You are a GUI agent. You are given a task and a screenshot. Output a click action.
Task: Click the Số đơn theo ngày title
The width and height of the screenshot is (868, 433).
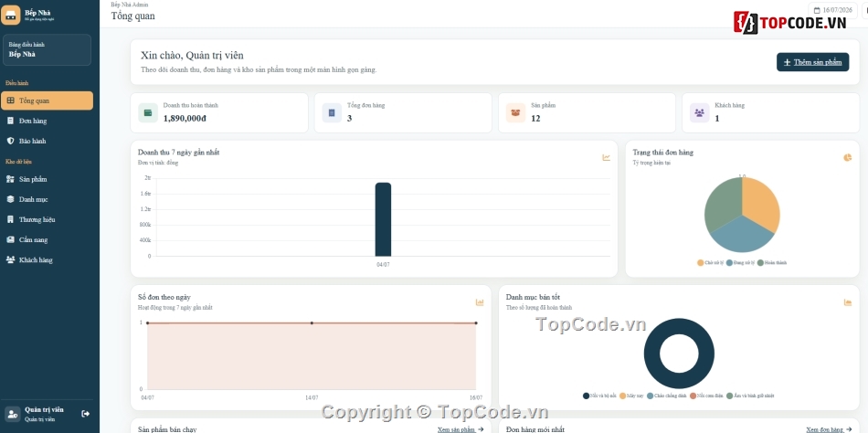pyautogui.click(x=164, y=297)
